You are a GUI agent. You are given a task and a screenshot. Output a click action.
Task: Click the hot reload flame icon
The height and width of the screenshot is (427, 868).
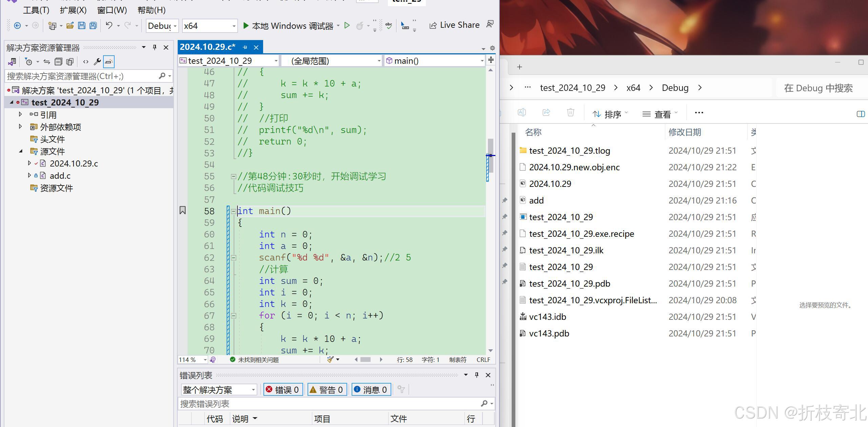(x=360, y=26)
